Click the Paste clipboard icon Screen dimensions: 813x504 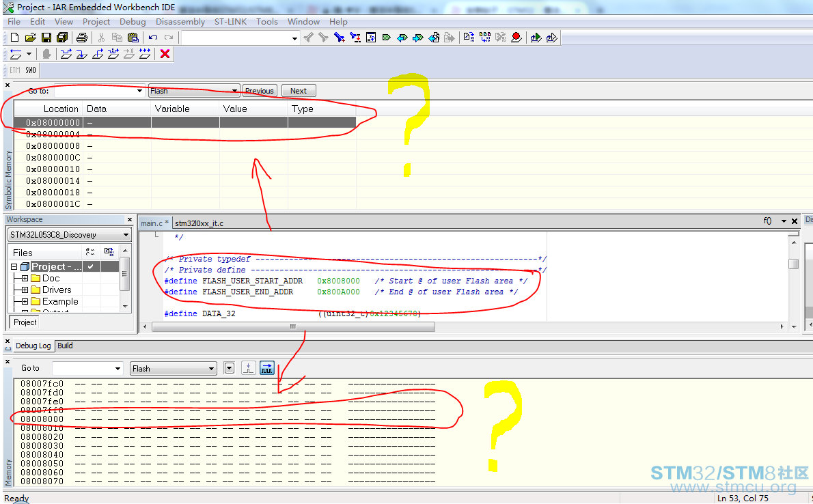(133, 38)
